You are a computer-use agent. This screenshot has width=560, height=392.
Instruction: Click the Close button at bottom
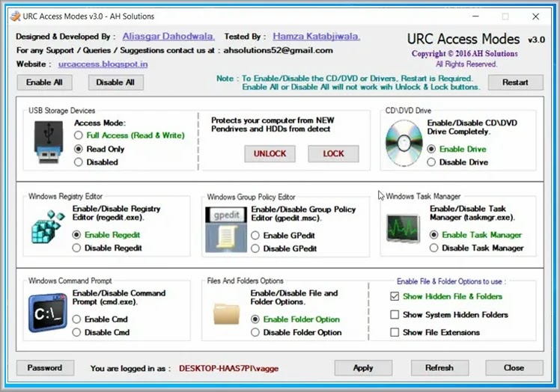514,368
